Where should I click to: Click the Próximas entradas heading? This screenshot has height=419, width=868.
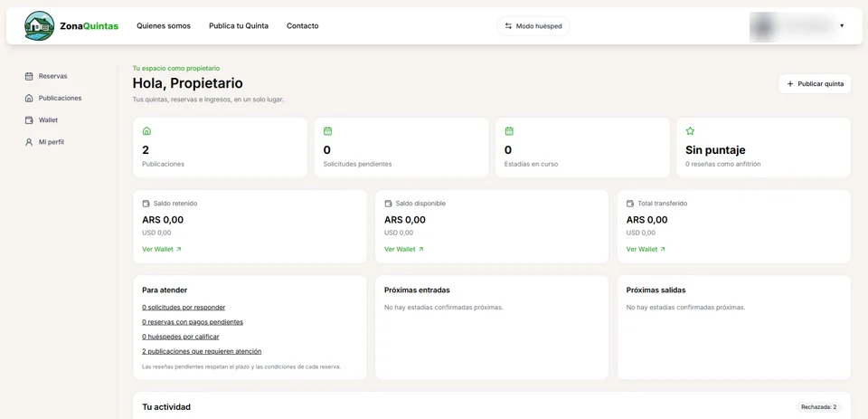[x=417, y=290]
